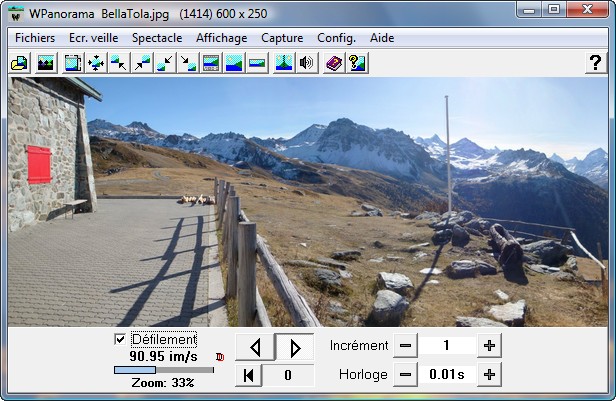
Task: Click the small red icon beside speed readout
Action: 220,357
